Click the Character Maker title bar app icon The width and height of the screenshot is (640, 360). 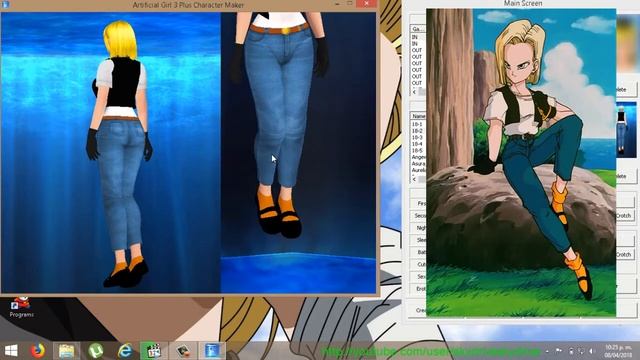6,4
